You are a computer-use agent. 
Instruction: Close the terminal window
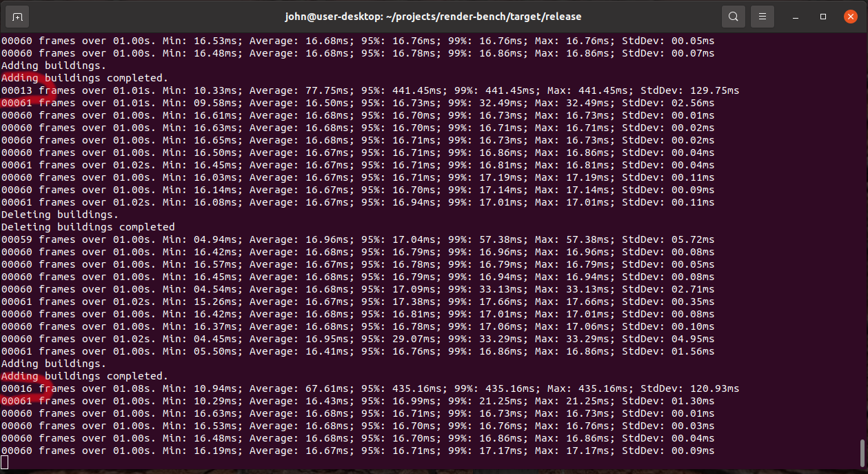click(851, 16)
